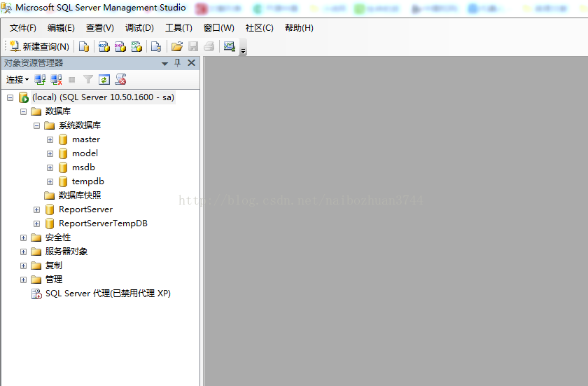Screen dimensions: 588x386
Task: Close the 对象资源管理器 panel
Action: pos(191,62)
